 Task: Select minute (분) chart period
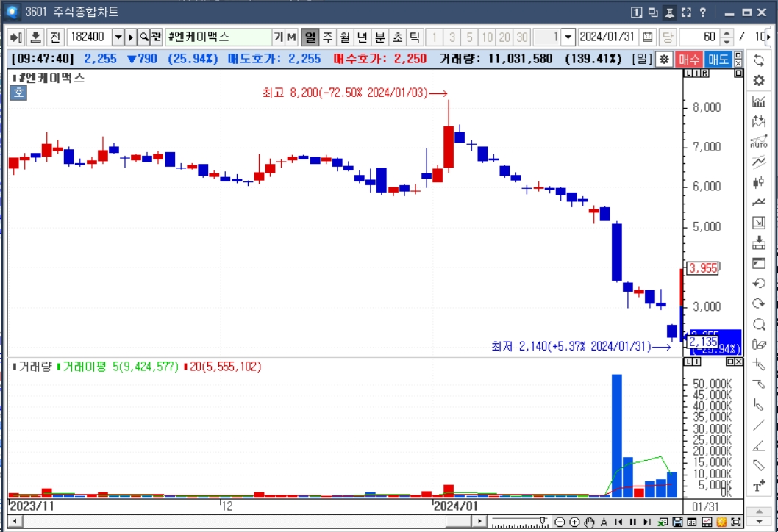click(379, 37)
